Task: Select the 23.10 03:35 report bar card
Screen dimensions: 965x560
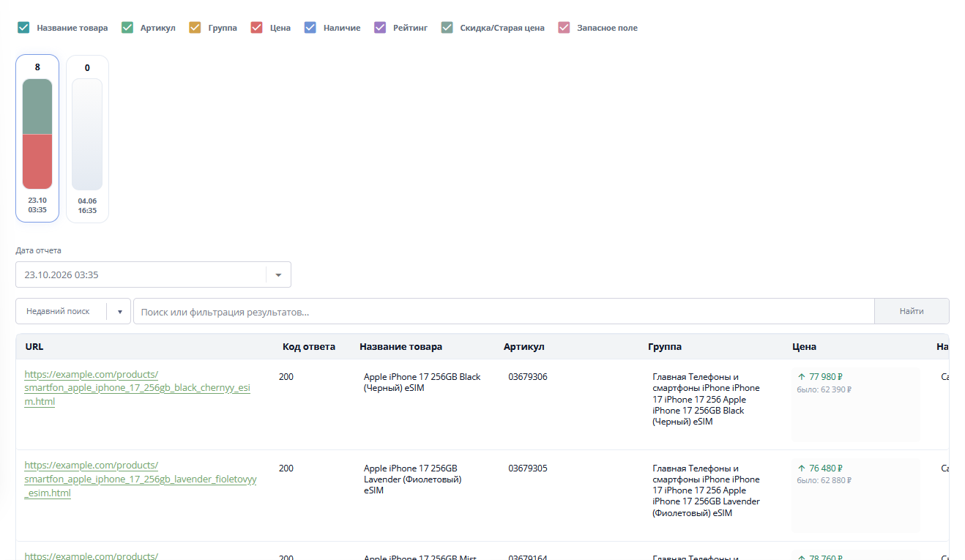Action: [x=37, y=138]
